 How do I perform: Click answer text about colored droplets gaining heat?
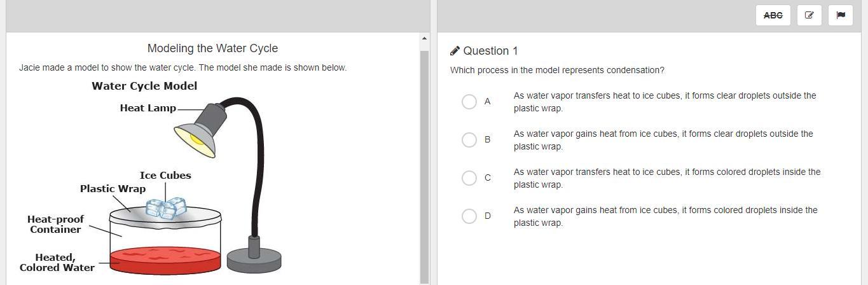(x=665, y=216)
